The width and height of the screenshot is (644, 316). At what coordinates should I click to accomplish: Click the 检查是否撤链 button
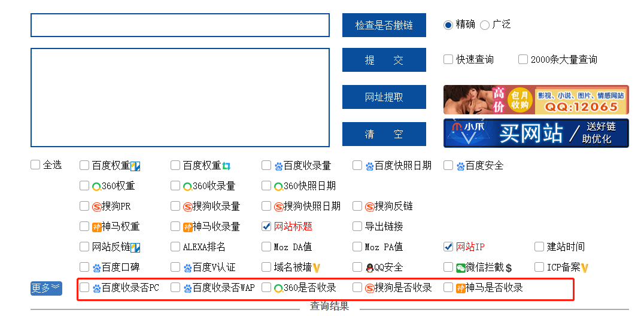(x=384, y=25)
